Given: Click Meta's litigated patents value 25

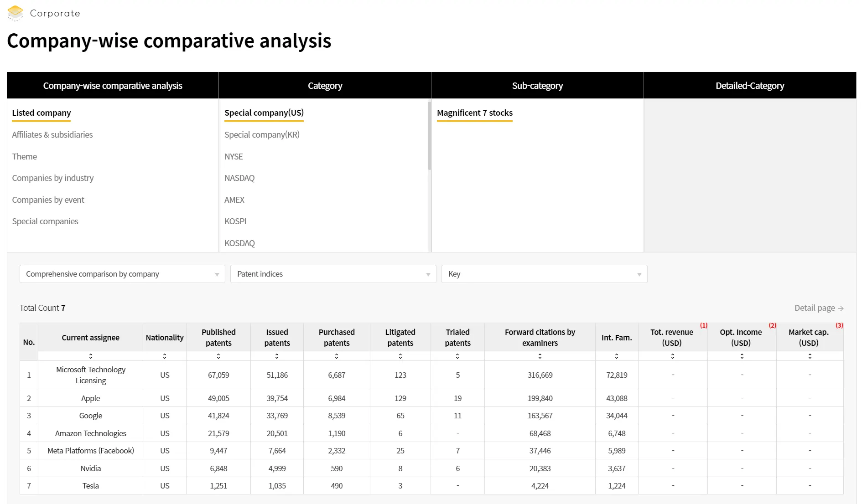Looking at the screenshot, I should [x=400, y=451].
